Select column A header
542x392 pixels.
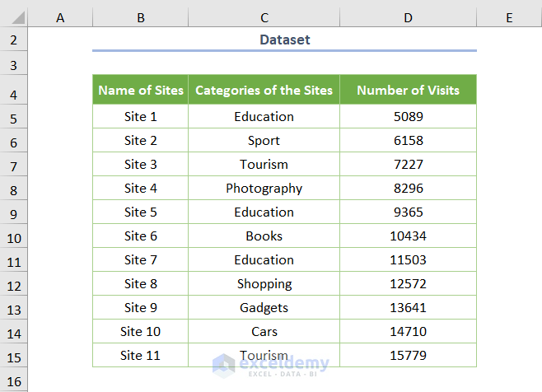(x=60, y=17)
